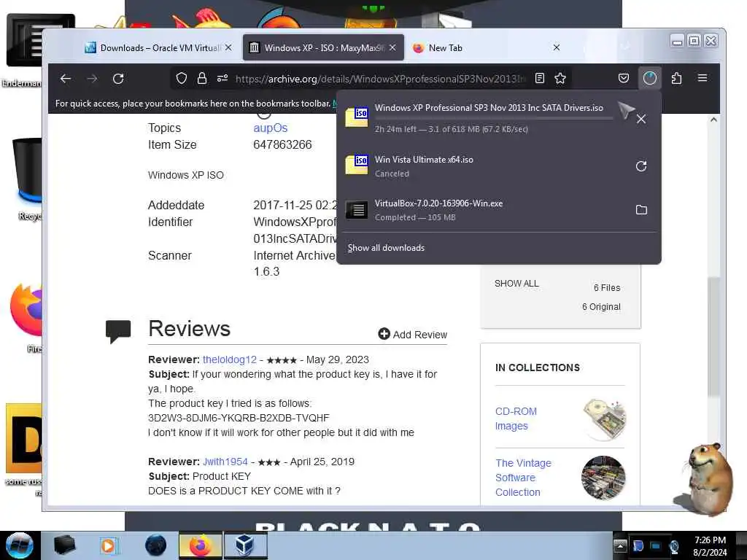This screenshot has height=560, width=747.
Task: Select VirtualBox-7.0.20-163906-Win.exe download entry
Action: tap(499, 209)
